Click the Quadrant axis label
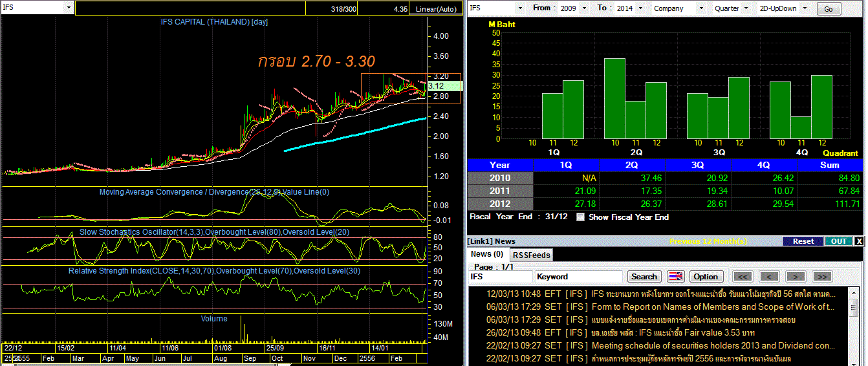 pos(840,153)
